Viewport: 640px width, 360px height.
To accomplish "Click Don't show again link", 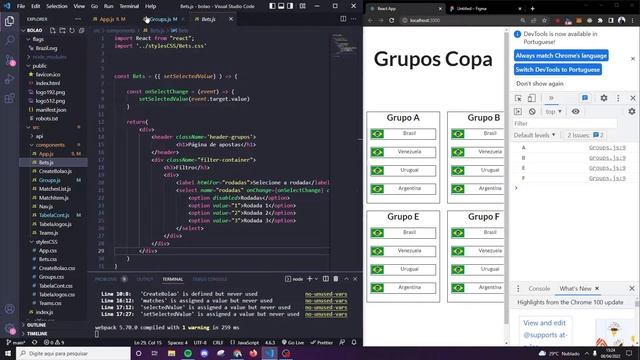I will (540, 84).
